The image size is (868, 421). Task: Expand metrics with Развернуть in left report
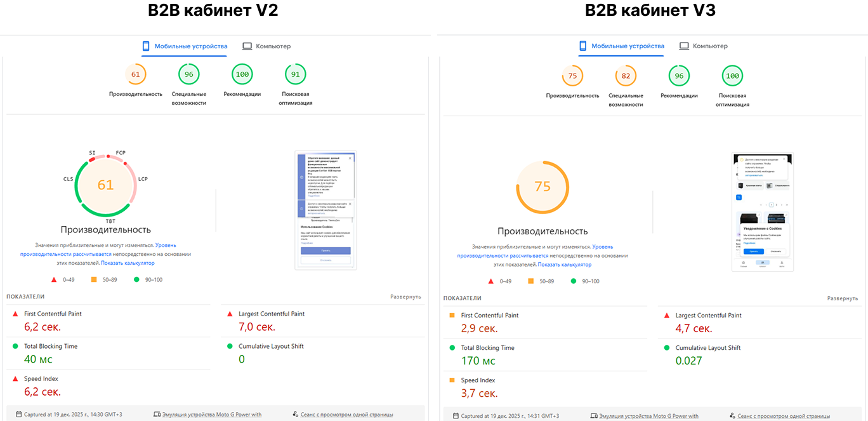[405, 297]
